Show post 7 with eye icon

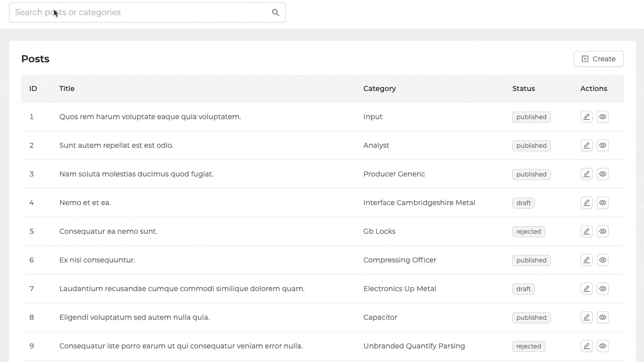(602, 289)
